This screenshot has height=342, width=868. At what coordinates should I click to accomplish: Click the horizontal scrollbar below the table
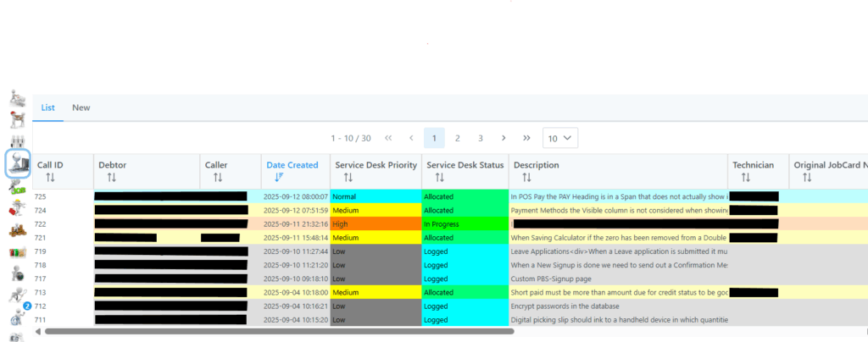(280, 331)
